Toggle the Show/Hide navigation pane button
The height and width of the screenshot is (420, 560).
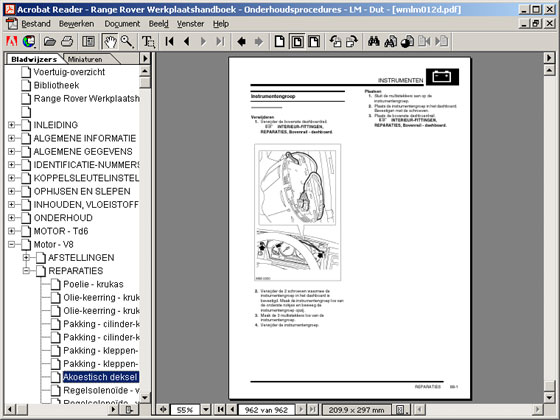[88, 42]
